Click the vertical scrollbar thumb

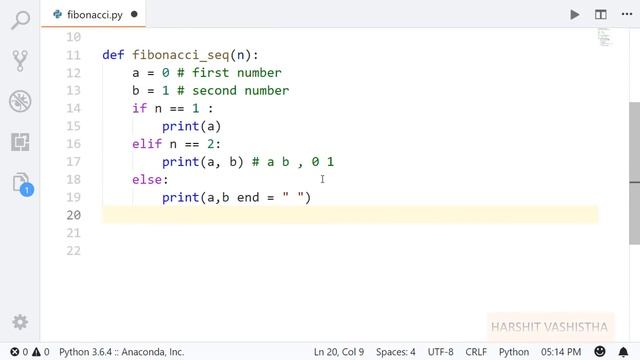click(634, 173)
